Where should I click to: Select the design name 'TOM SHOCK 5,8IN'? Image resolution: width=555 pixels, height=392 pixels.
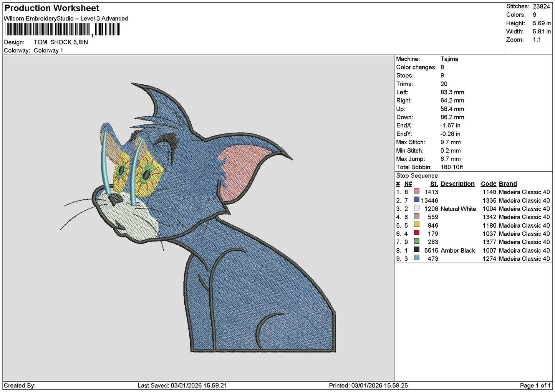[61, 42]
